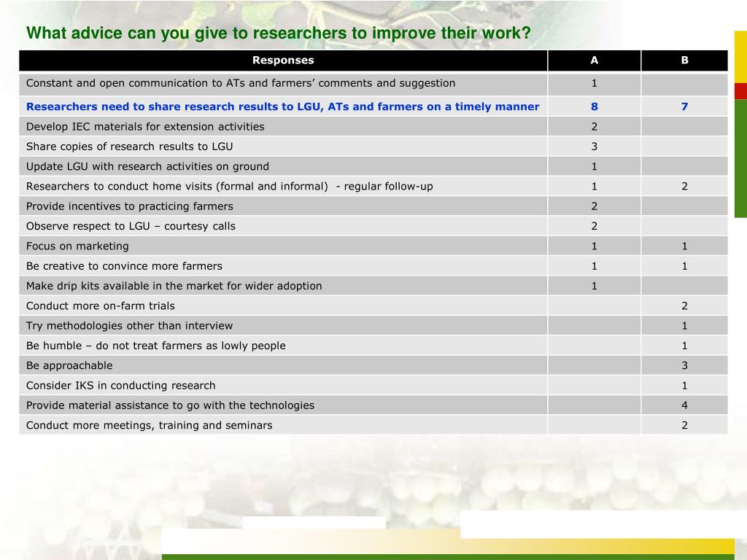The image size is (747, 560).
Task: Click the 'A' column header
Action: click(x=594, y=61)
